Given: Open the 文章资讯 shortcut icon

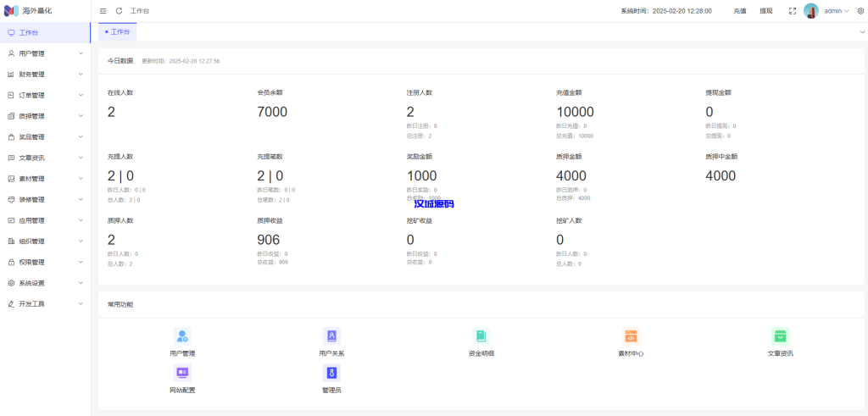Looking at the screenshot, I should 780,336.
